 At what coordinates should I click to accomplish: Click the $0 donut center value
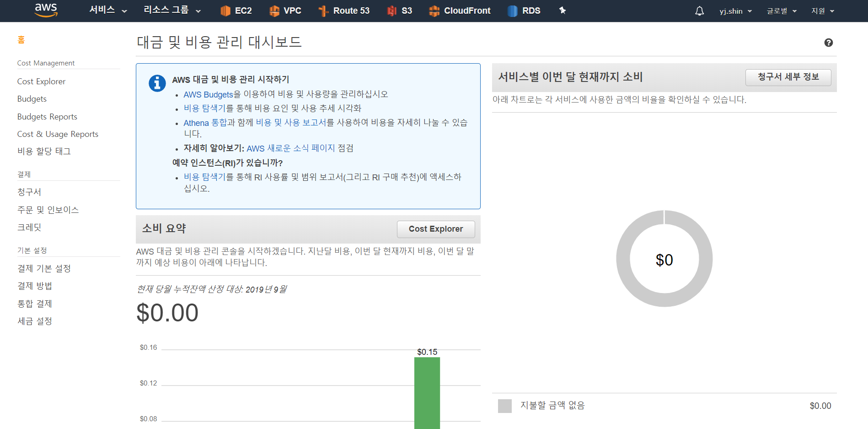[664, 260]
